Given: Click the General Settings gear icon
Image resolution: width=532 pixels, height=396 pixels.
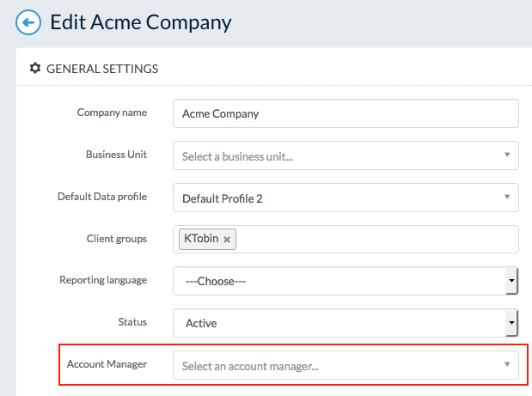Looking at the screenshot, I should pyautogui.click(x=35, y=68).
